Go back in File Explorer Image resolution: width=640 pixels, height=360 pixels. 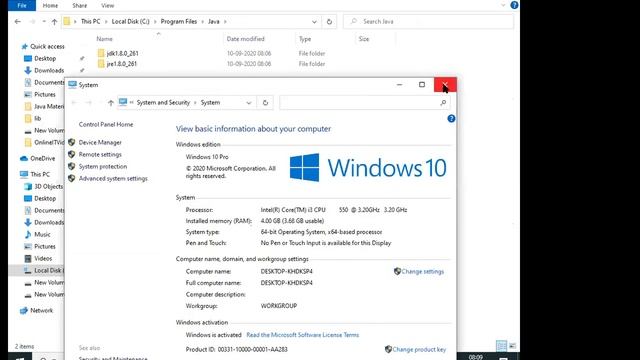[18, 22]
